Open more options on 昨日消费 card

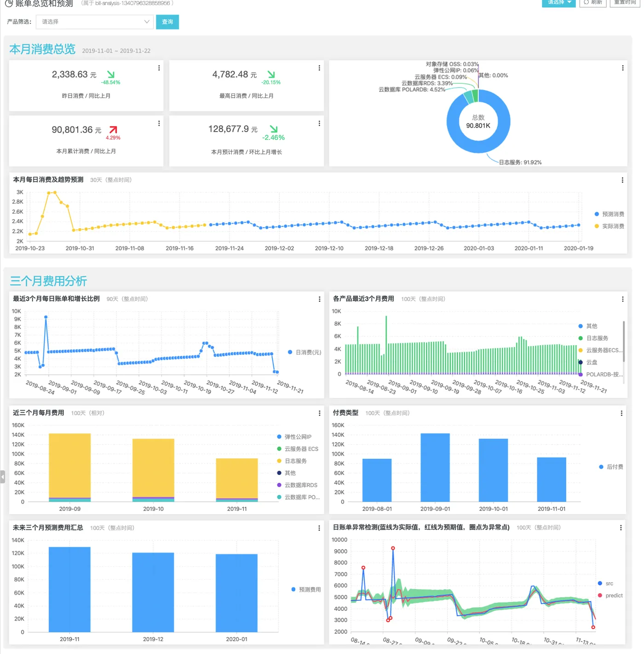coord(159,68)
